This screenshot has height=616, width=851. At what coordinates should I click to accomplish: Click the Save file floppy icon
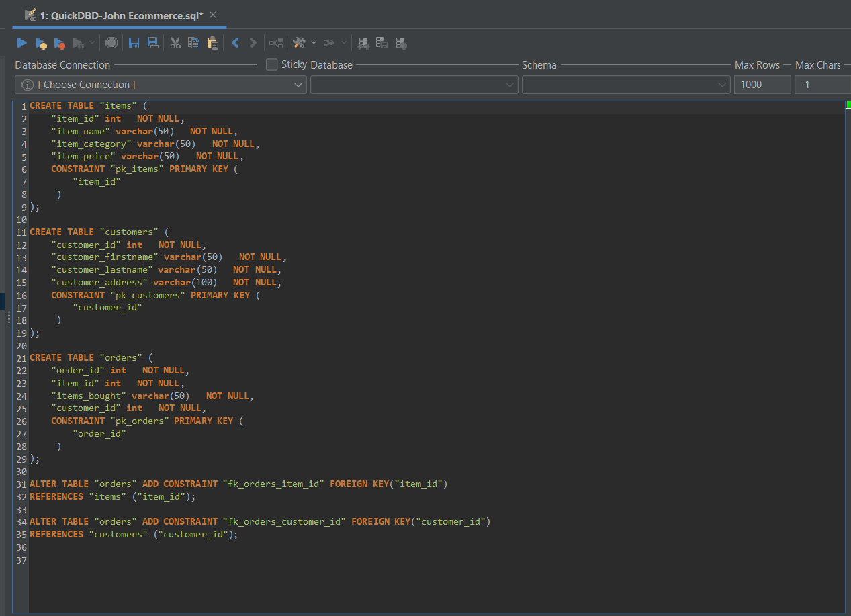coord(134,43)
